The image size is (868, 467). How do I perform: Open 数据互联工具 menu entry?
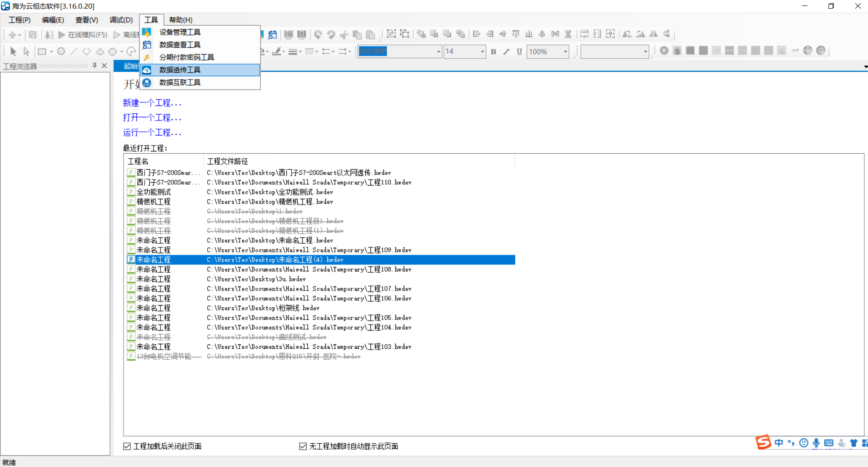[x=200, y=82]
